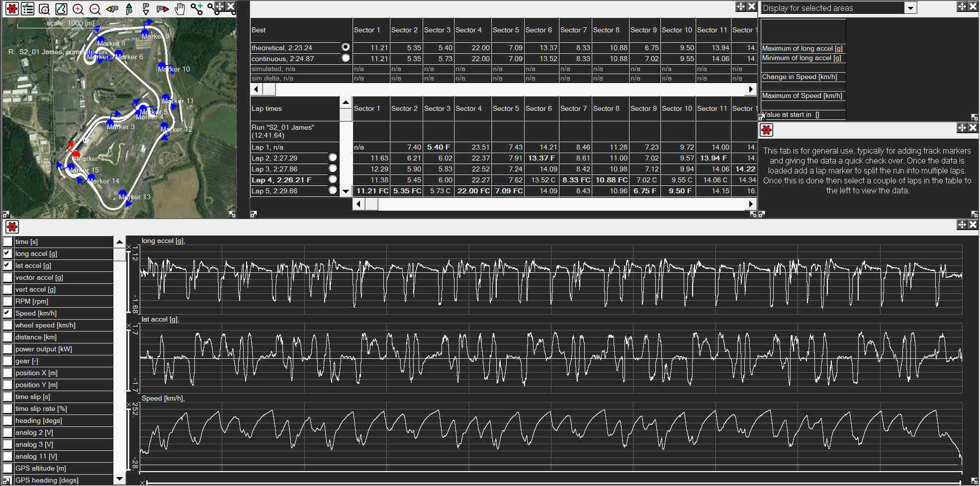Click the add marker icon with green plus
The height and width of the screenshot is (486, 980).
pyautogui.click(x=197, y=8)
